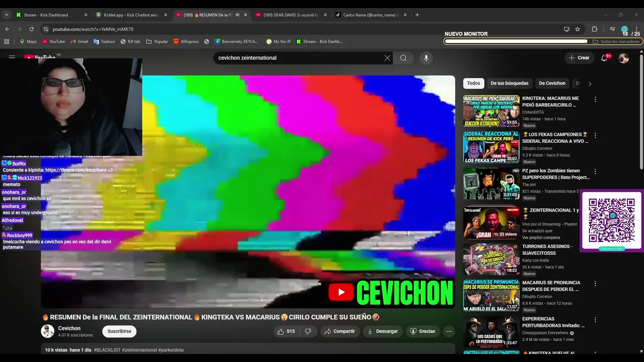
Task: Open options for KINGTEKA: MACARIUS ME PIDIÓ video
Action: pos(595,99)
